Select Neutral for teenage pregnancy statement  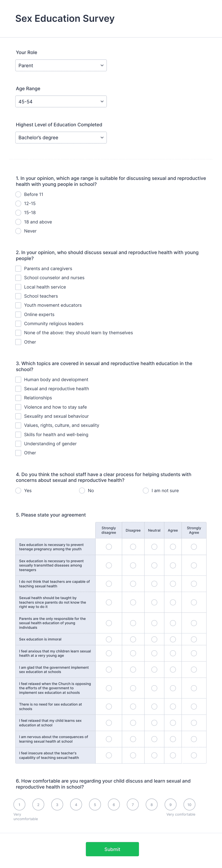click(x=154, y=546)
